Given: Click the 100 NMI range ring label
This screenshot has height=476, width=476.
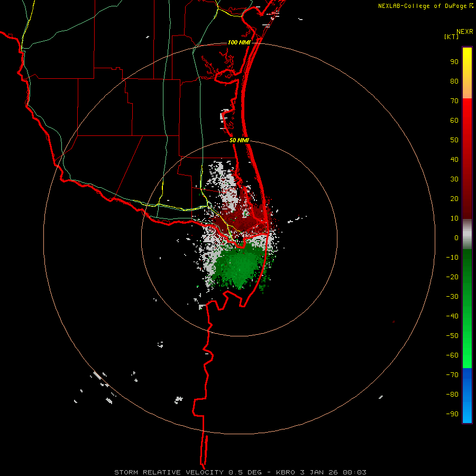Looking at the screenshot, I should (239, 42).
